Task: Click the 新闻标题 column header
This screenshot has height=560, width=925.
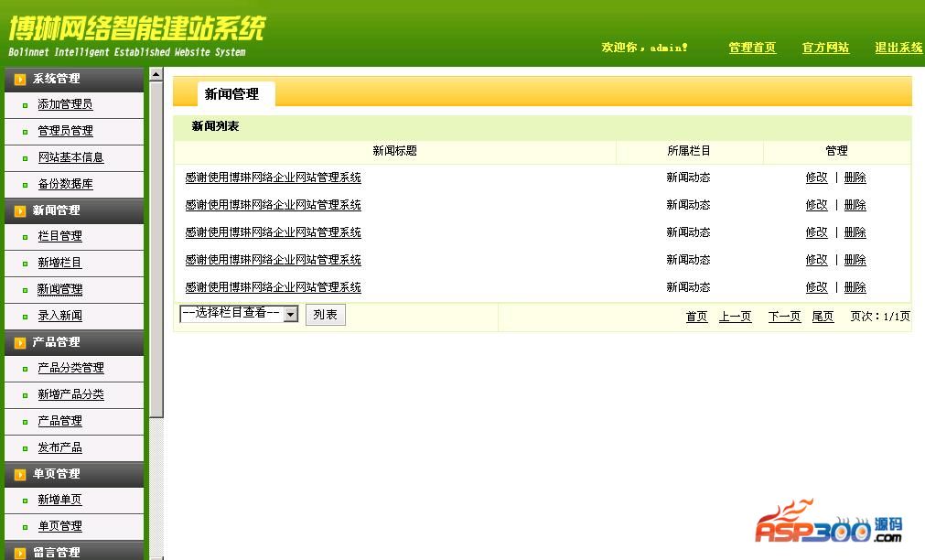Action: pos(394,151)
